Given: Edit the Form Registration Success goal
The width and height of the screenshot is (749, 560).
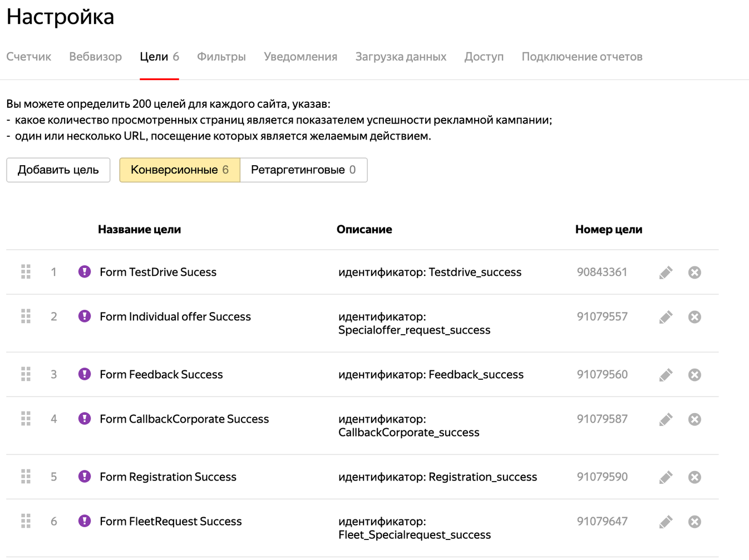Looking at the screenshot, I should (666, 477).
